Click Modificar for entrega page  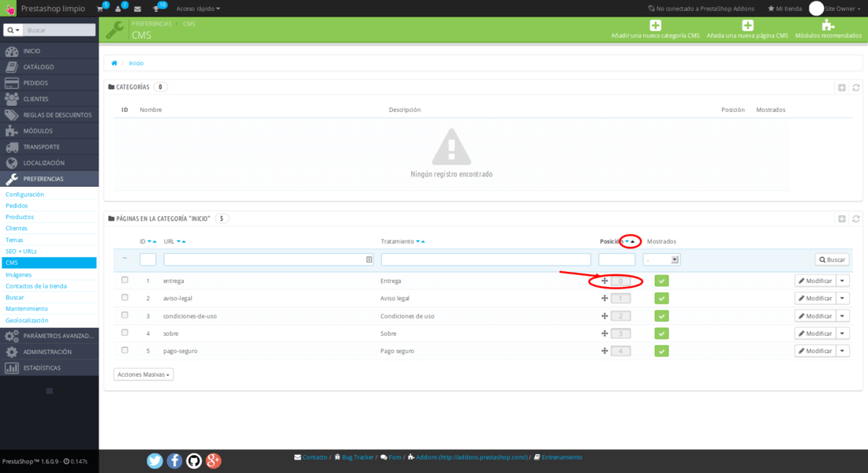(815, 281)
